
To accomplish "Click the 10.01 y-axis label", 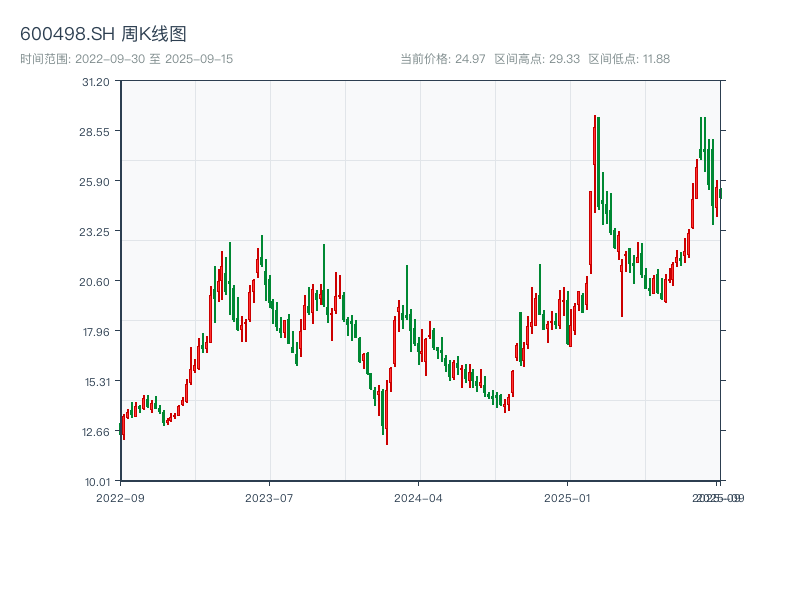I will (97, 482).
